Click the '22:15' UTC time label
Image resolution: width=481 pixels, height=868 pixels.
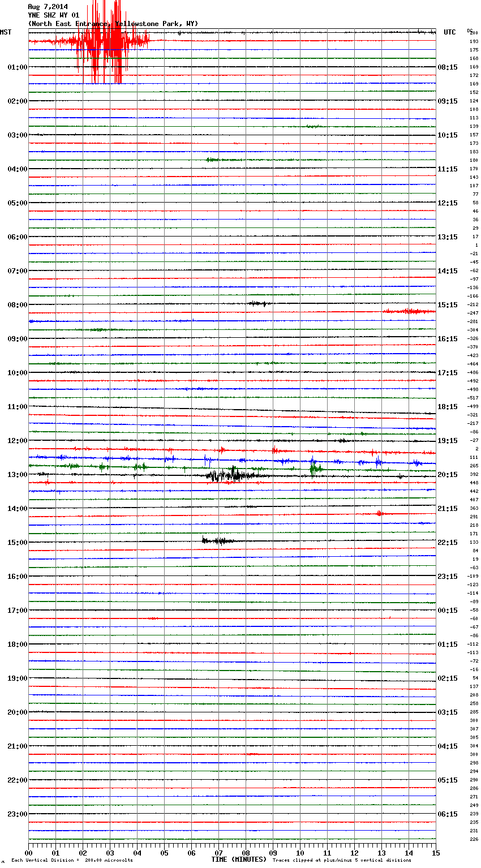(x=448, y=543)
